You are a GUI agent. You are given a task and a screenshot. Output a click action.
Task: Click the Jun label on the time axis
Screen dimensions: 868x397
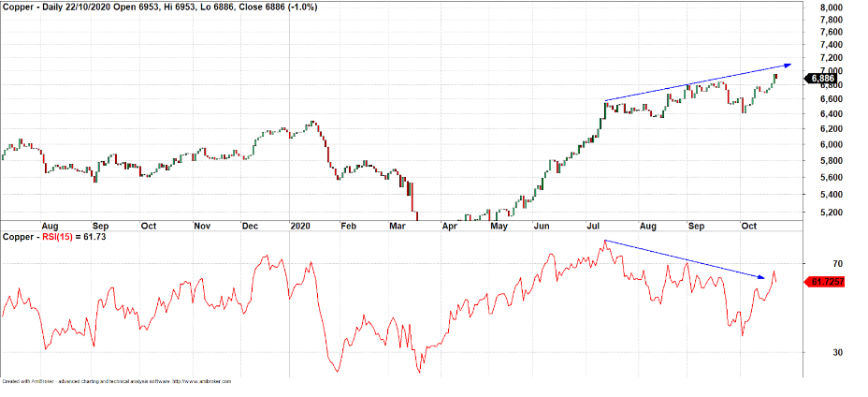541,227
